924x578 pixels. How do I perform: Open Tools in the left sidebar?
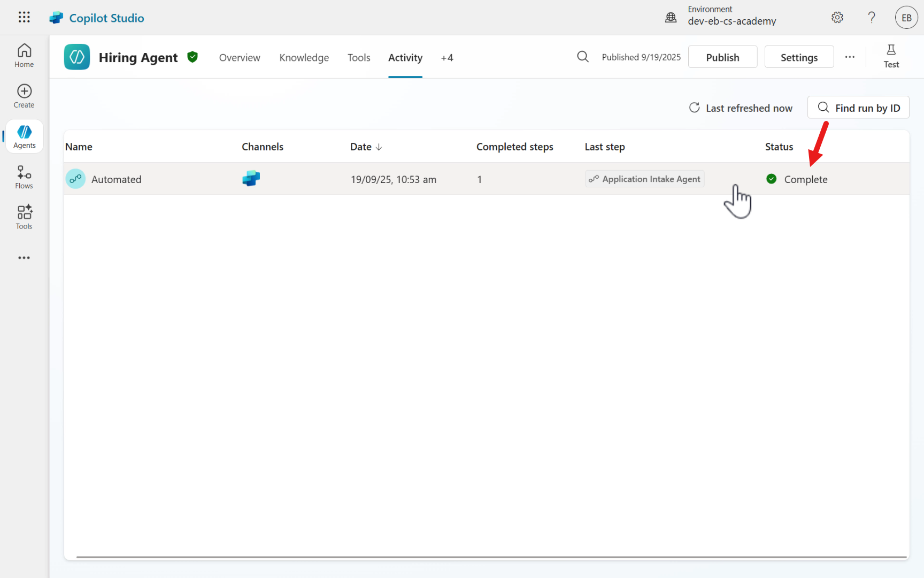point(24,217)
